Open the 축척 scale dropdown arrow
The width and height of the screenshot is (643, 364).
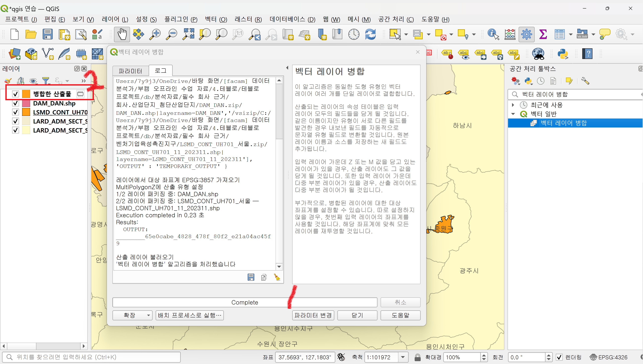tap(403, 357)
